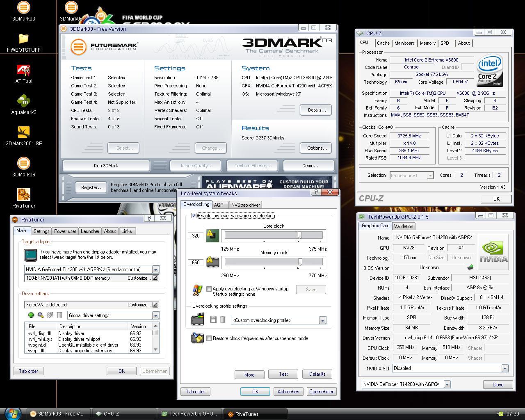Screen dimensions: 525x420
Task: Click the magnifier icon in Driver settings
Action: [x=40, y=315]
